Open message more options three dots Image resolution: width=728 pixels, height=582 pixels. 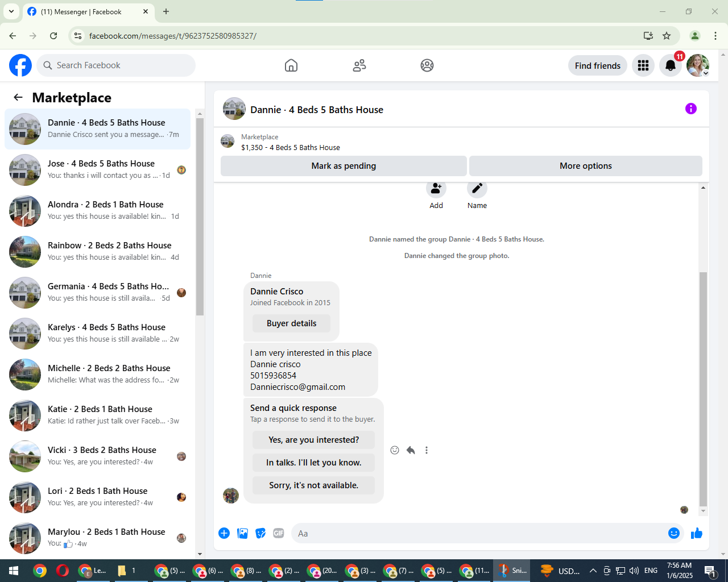click(427, 450)
